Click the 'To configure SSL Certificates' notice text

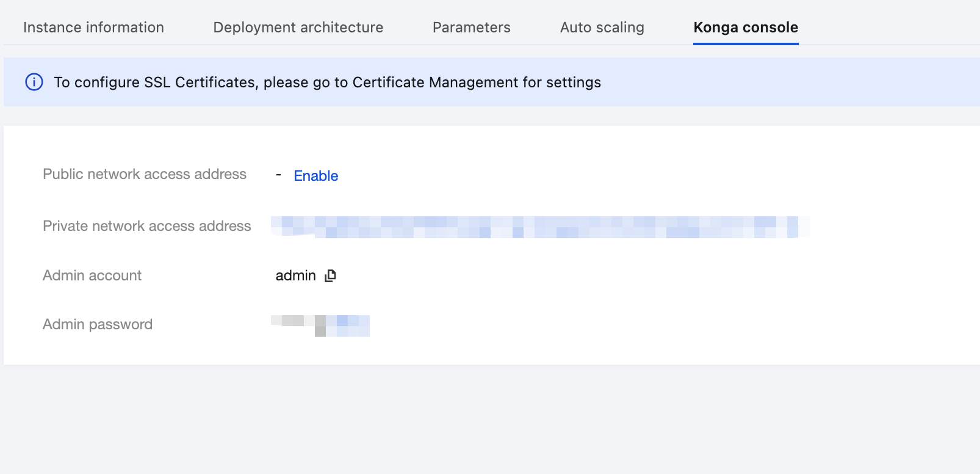(x=156, y=82)
